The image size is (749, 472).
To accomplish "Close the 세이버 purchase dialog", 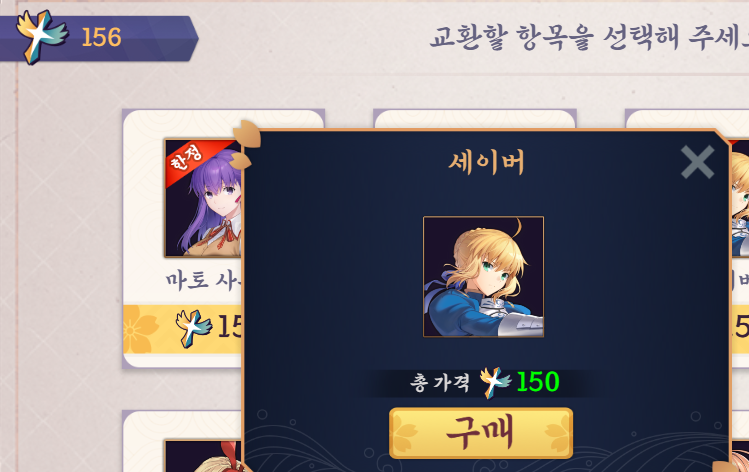I will point(697,162).
